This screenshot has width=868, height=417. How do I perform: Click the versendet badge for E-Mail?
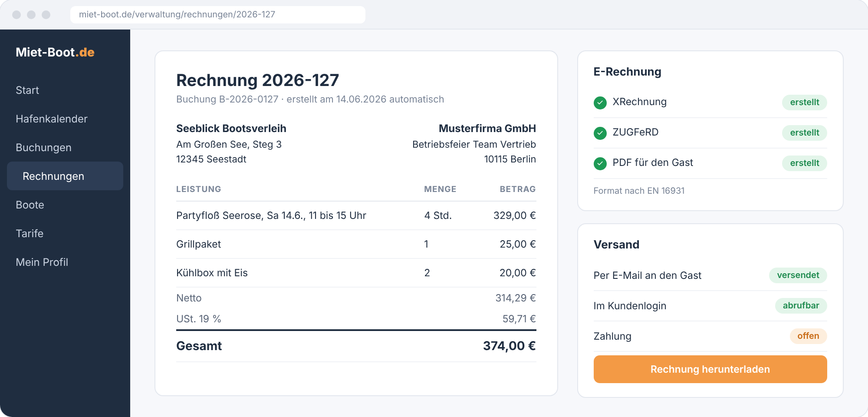coord(798,275)
